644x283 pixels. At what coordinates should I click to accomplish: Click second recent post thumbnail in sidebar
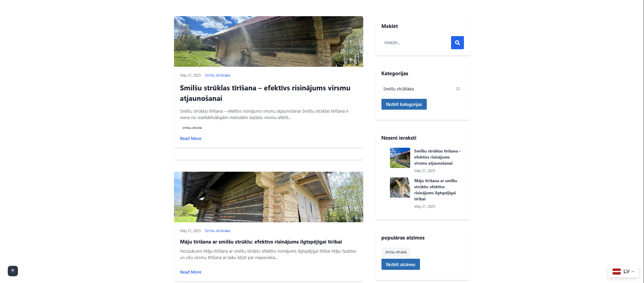[x=400, y=188]
